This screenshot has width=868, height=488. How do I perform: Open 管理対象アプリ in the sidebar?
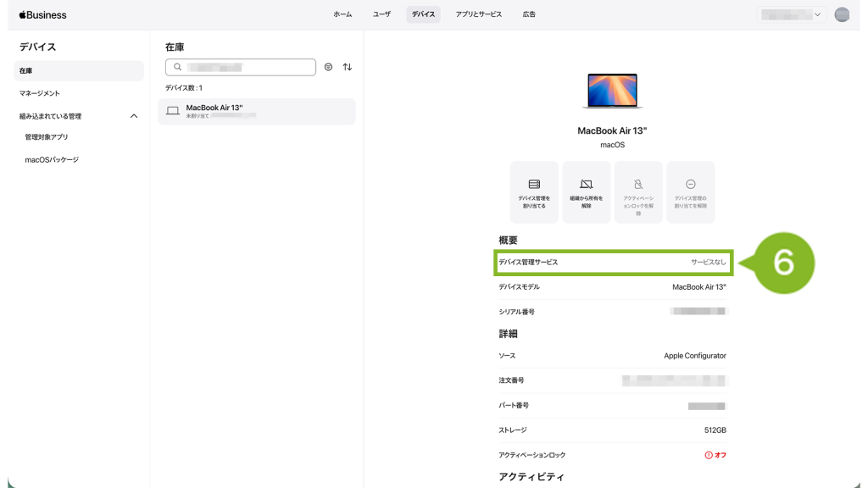pyautogui.click(x=47, y=137)
